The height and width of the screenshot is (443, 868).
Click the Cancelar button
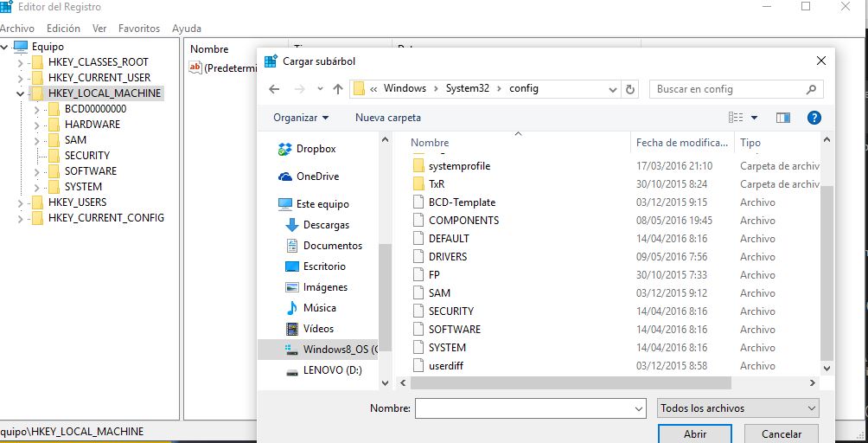click(781, 433)
